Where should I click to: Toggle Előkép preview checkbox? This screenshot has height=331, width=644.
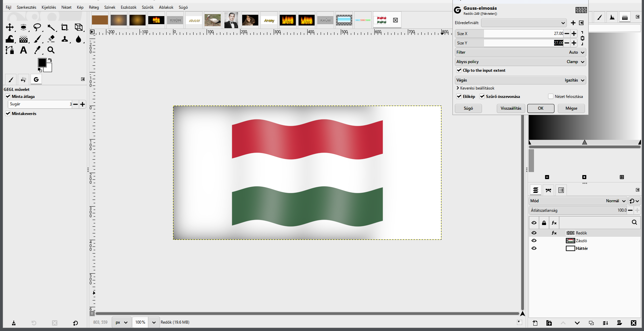click(459, 97)
